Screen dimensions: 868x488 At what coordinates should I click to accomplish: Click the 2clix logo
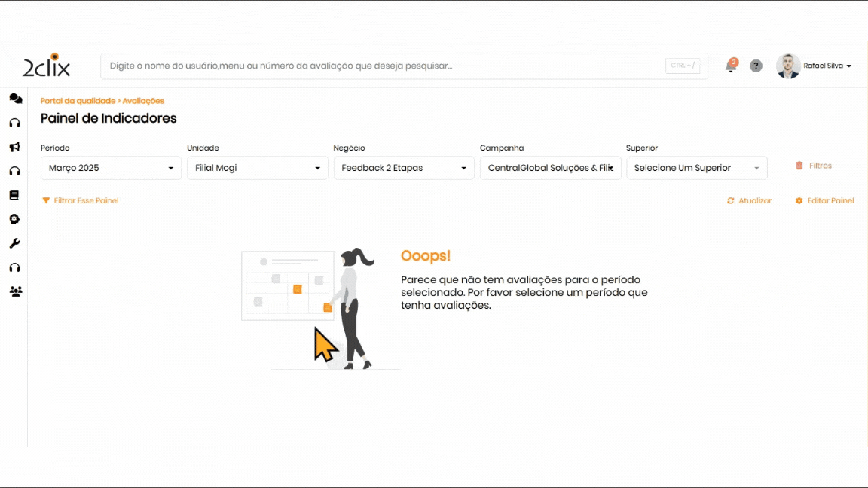(47, 66)
